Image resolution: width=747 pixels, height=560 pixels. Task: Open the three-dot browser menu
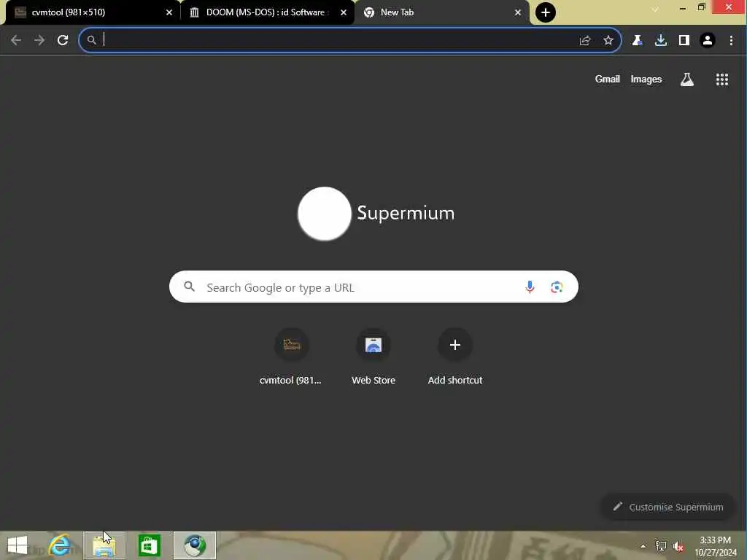pyautogui.click(x=731, y=41)
